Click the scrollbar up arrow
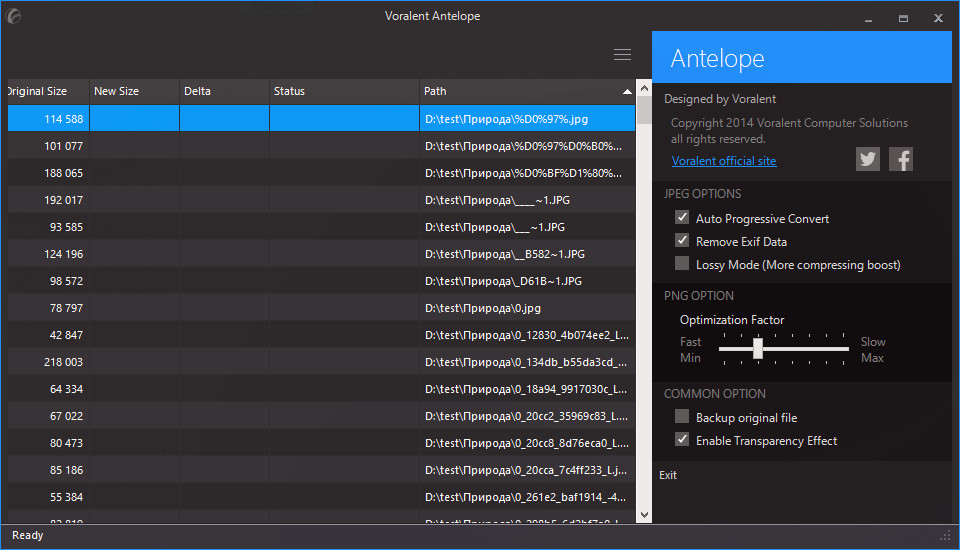The image size is (960, 550). tap(644, 88)
